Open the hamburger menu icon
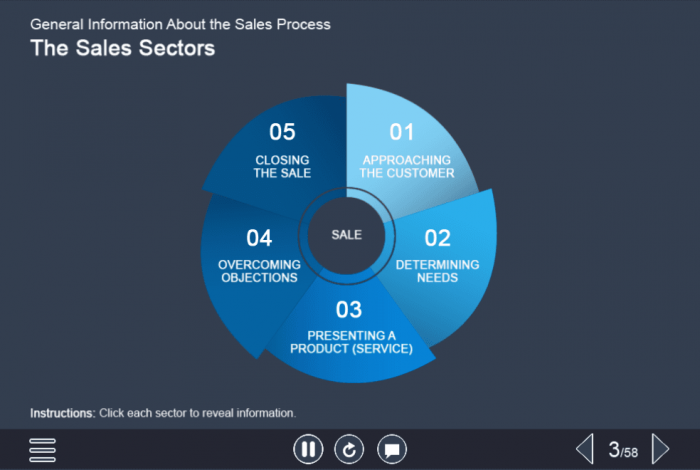The height and width of the screenshot is (470, 700). [x=42, y=450]
